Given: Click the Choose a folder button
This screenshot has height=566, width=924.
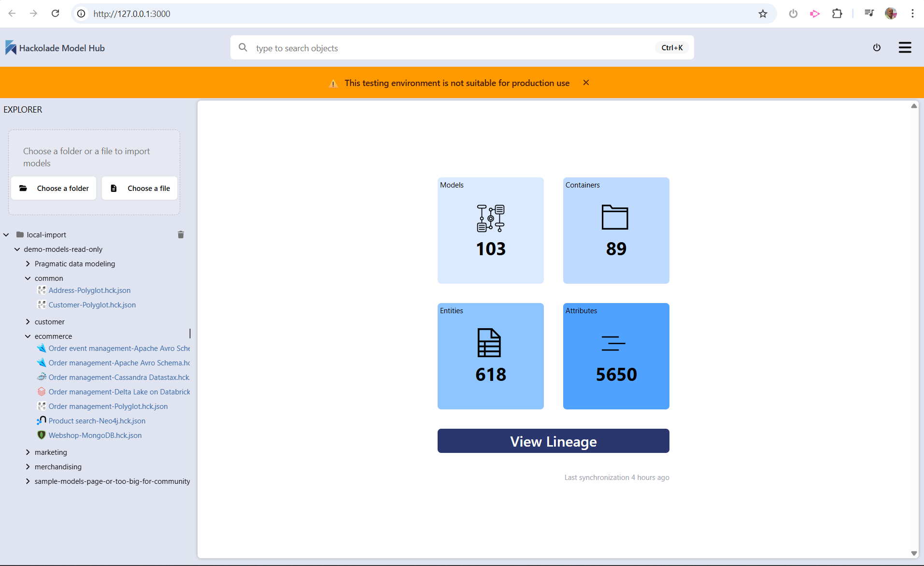Looking at the screenshot, I should coord(54,189).
